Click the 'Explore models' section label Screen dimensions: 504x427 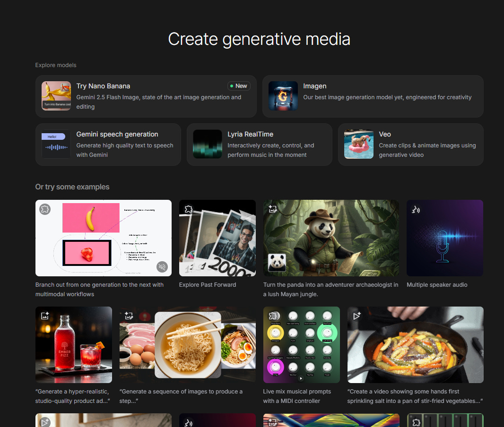pyautogui.click(x=56, y=65)
